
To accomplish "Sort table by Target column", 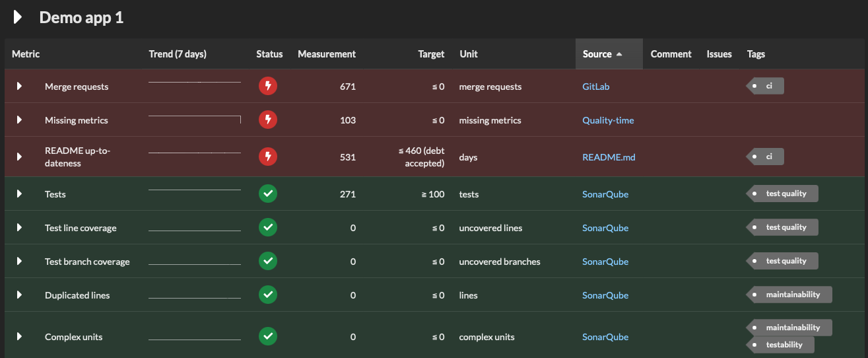I will pos(431,54).
